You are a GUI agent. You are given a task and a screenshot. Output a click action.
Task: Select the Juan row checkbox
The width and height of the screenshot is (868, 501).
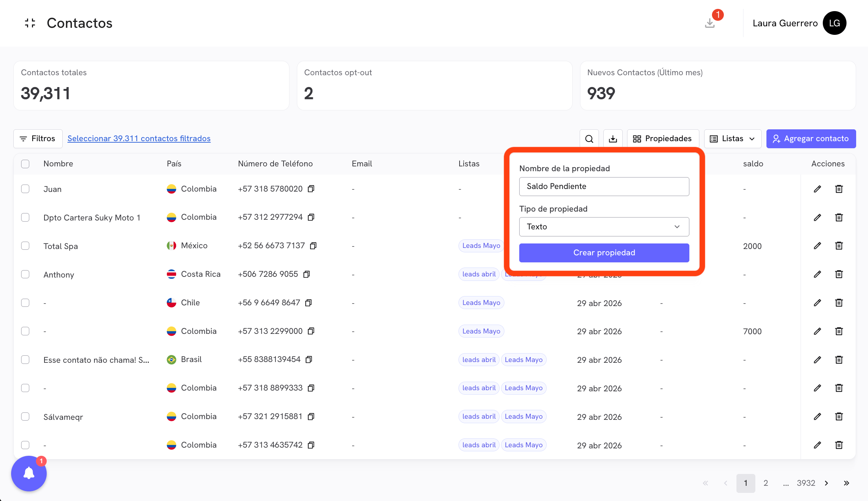point(25,189)
